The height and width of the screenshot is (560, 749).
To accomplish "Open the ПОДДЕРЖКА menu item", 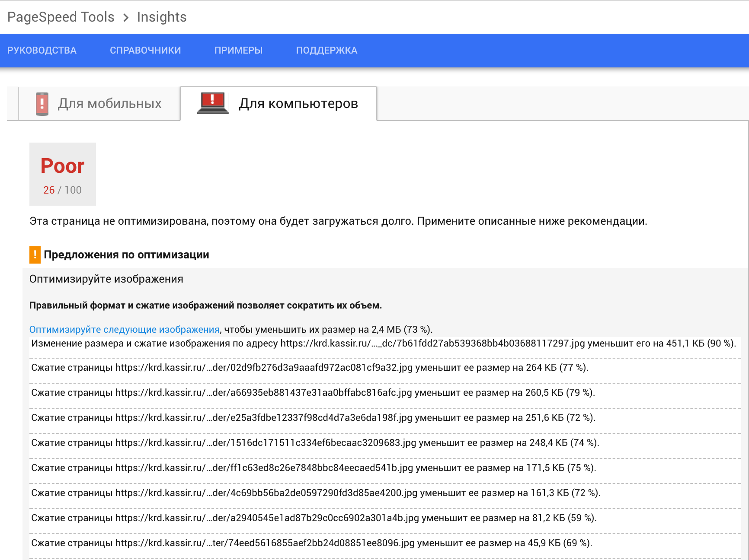I will click(x=326, y=51).
